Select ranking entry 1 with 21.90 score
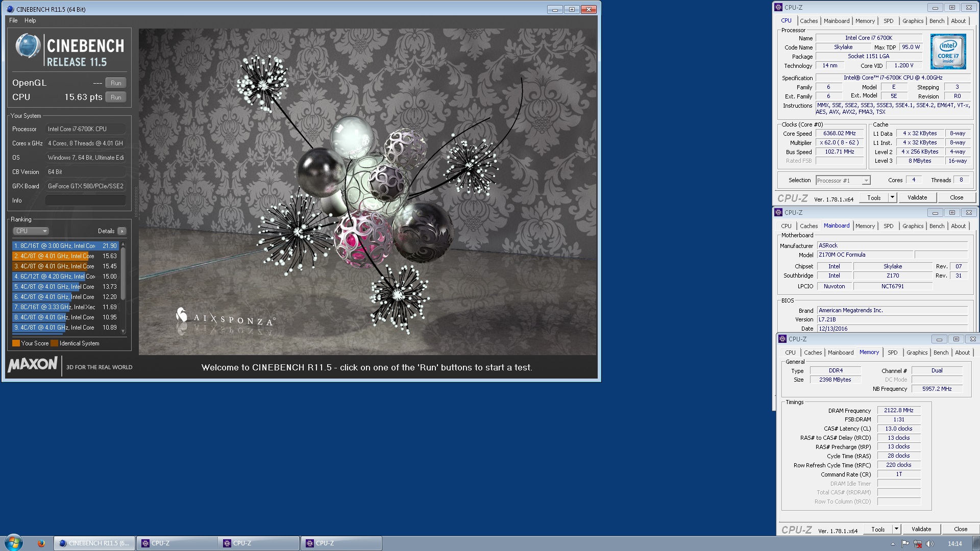 (65, 246)
